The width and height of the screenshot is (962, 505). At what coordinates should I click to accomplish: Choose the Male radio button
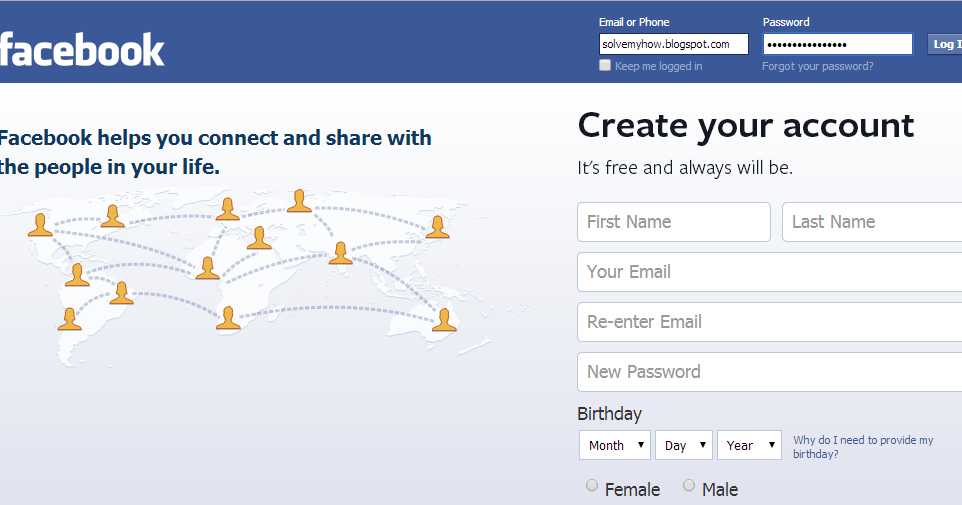pos(689,485)
